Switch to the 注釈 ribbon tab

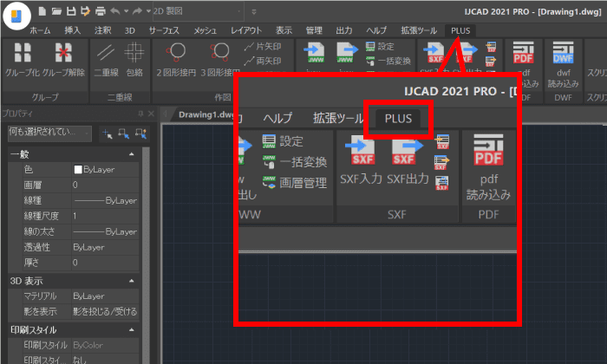102,30
